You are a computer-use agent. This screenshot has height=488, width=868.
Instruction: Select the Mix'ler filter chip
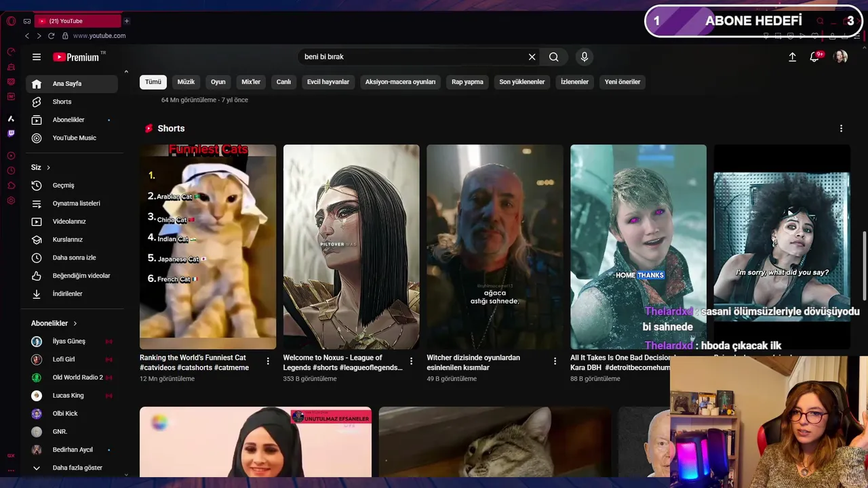tap(251, 82)
